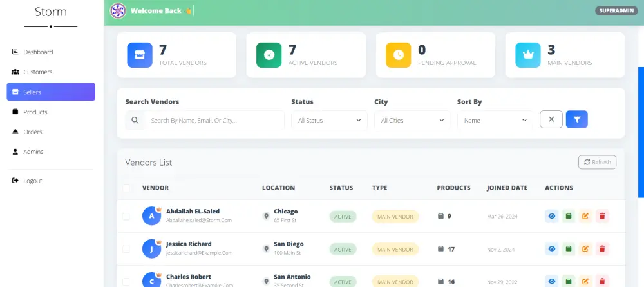This screenshot has height=287, width=644.
Task: Check the Jessica Richard row checkbox
Action: click(x=126, y=249)
